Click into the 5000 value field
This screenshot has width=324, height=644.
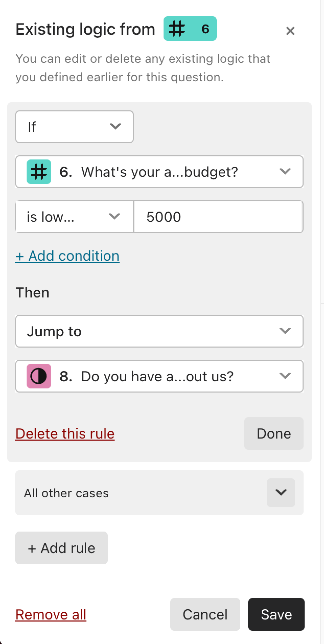tap(218, 217)
